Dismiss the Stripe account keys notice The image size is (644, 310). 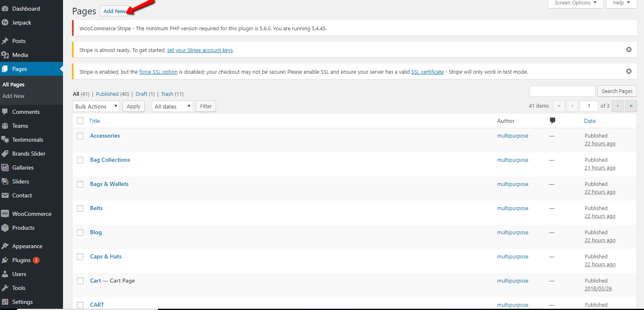click(629, 50)
